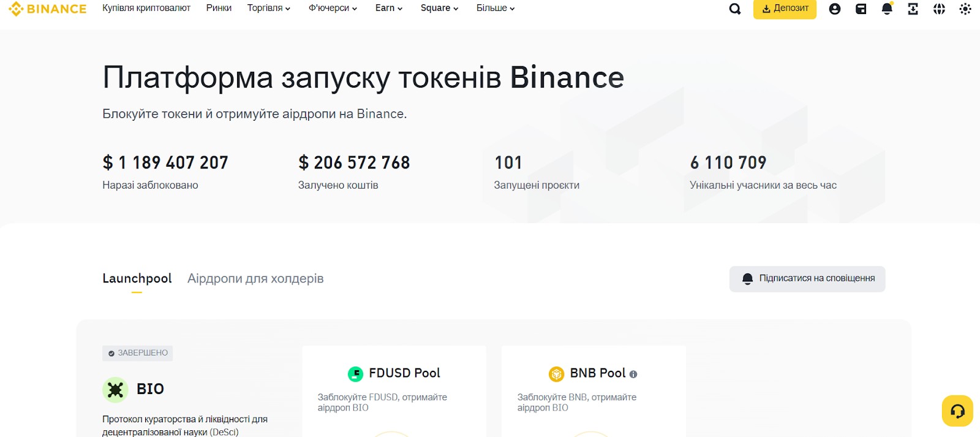Click the Депозит button

tap(785, 9)
